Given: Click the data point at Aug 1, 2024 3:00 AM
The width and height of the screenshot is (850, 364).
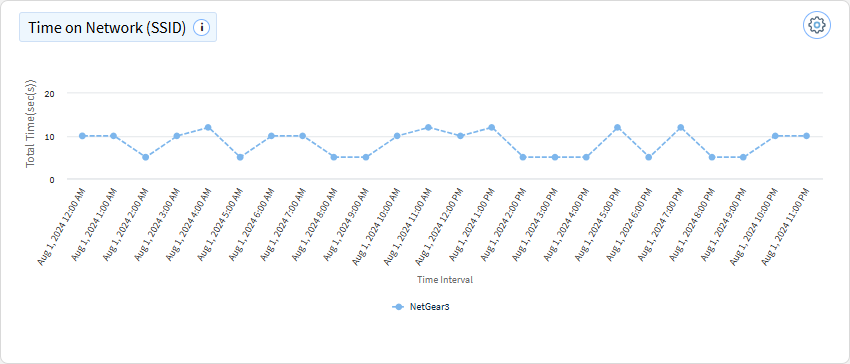Looking at the screenshot, I should (177, 136).
